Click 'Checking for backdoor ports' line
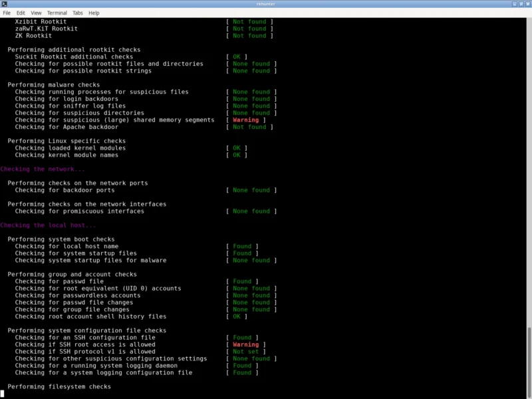 [x=65, y=190]
